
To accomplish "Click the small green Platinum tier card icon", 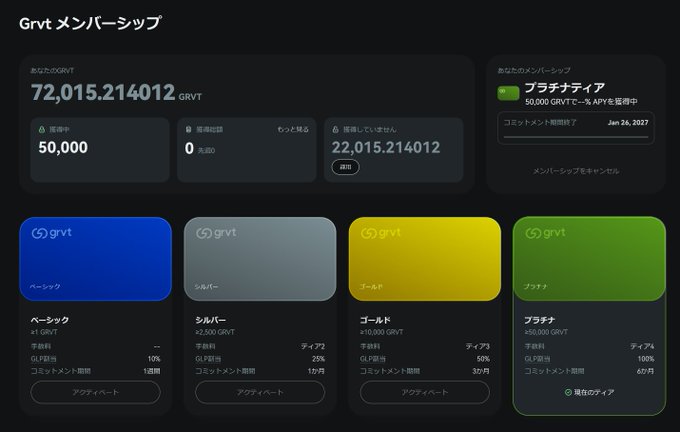I will 508,93.
